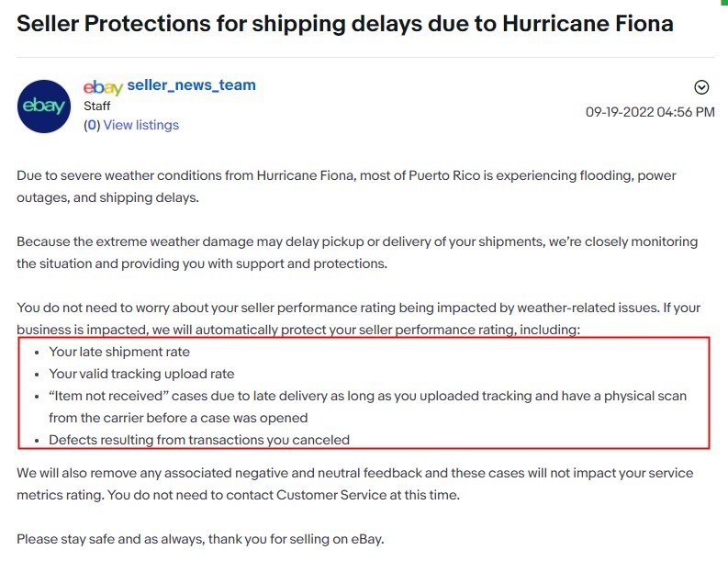The image size is (728, 561).
Task: Click the "Item not received" cases bullet
Action: click(367, 396)
